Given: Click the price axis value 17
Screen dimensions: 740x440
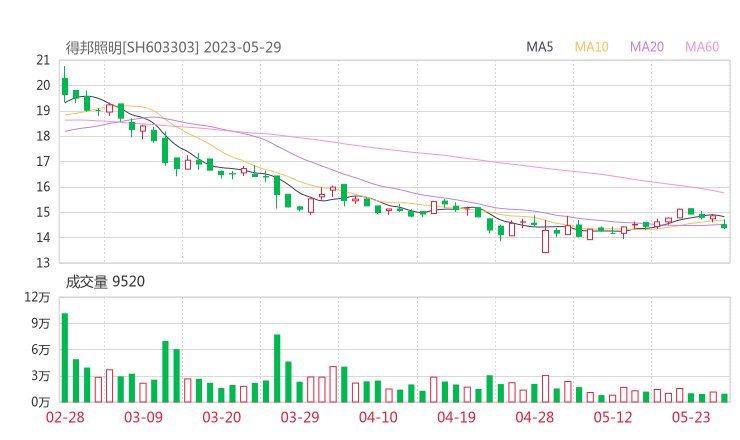Looking at the screenshot, I should coord(43,161).
